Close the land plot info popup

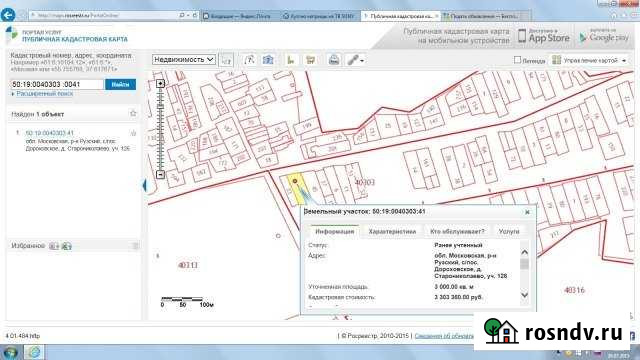(527, 212)
